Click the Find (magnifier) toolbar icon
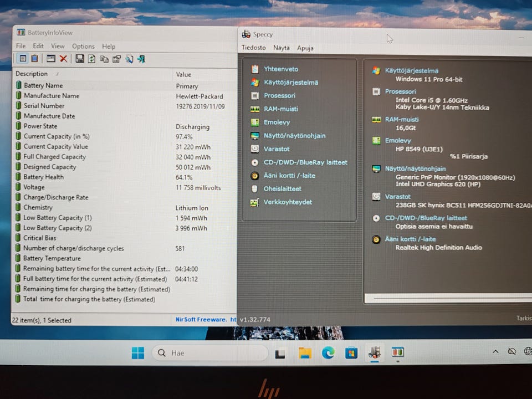Image resolution: width=532 pixels, height=399 pixels. point(129,59)
